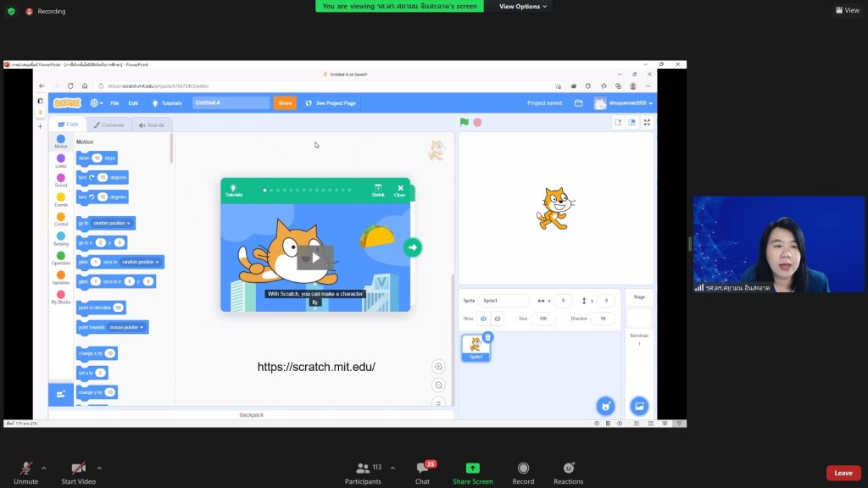Viewport: 868px width, 488px height.
Task: Shrink the tutorial card
Action: click(378, 191)
